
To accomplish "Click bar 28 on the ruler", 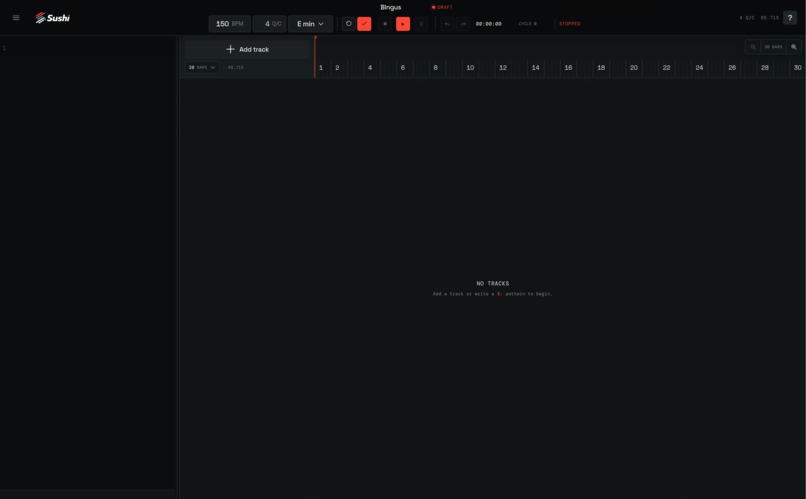I will pos(765,67).
